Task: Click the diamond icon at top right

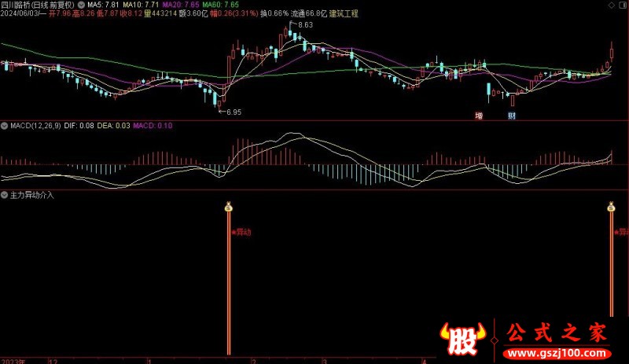Action: [611, 5]
